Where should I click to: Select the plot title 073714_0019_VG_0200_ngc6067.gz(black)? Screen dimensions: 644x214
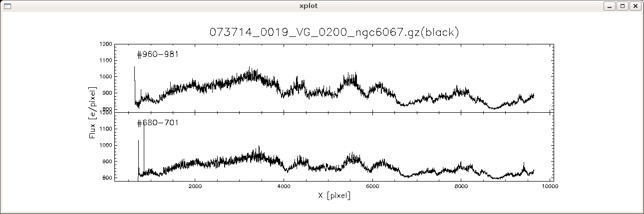[334, 32]
